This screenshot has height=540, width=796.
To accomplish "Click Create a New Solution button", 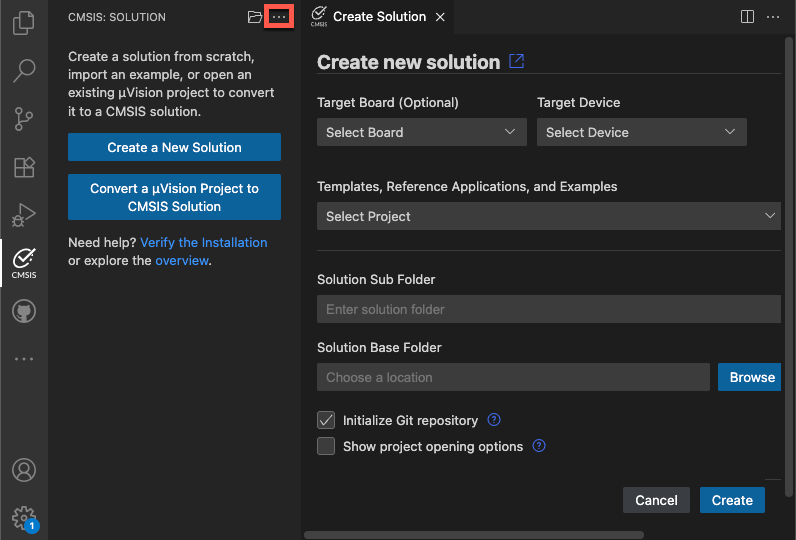I will [x=174, y=147].
